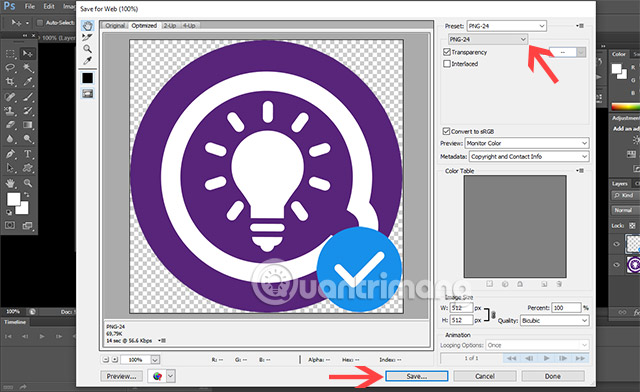This screenshot has width=640, height=392.
Task: Select the Blur tool
Action: pyautogui.click(x=11, y=139)
